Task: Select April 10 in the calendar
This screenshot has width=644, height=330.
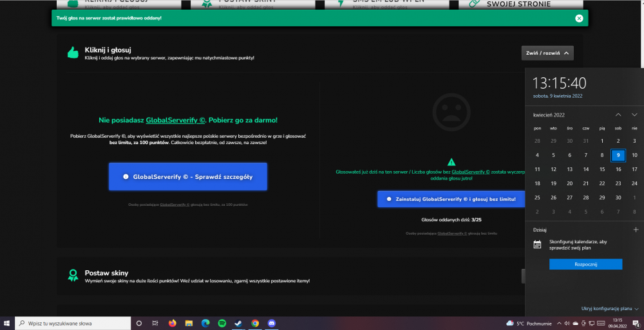Action: (634, 155)
